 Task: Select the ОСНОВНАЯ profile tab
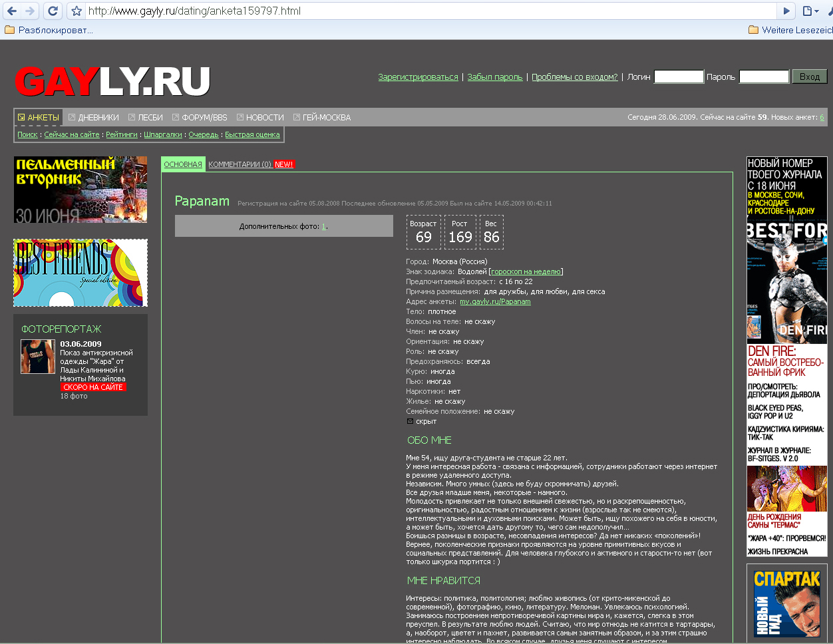183,164
